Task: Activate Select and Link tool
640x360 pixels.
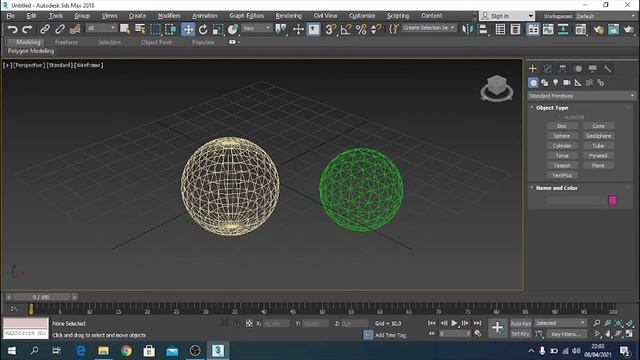Action: click(x=45, y=29)
